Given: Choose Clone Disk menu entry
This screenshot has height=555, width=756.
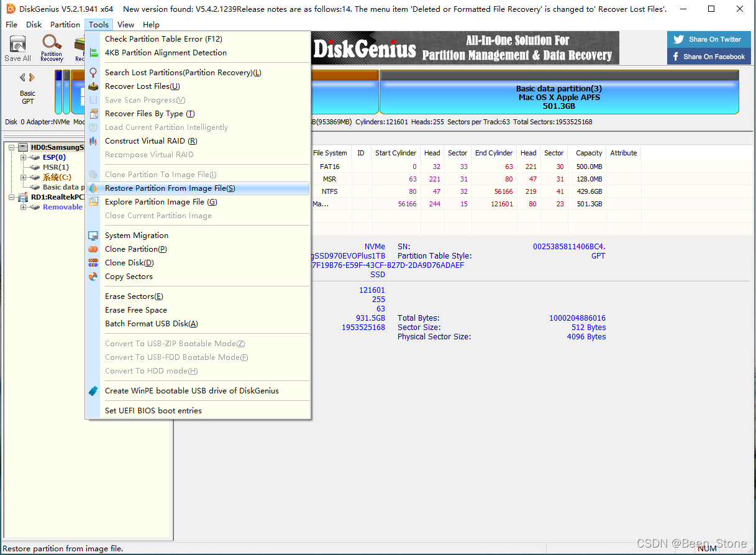Looking at the screenshot, I should 198,263.
